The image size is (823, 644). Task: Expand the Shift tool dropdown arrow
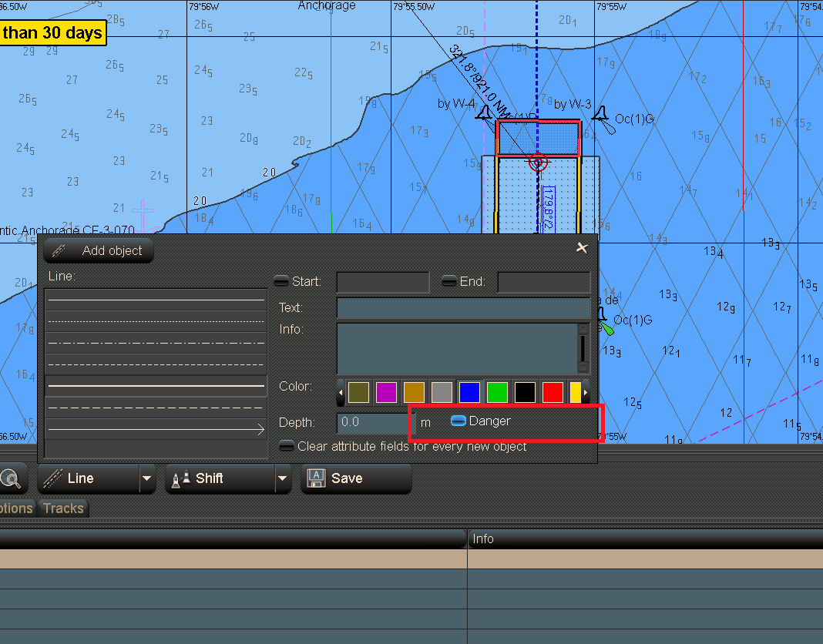tap(283, 478)
